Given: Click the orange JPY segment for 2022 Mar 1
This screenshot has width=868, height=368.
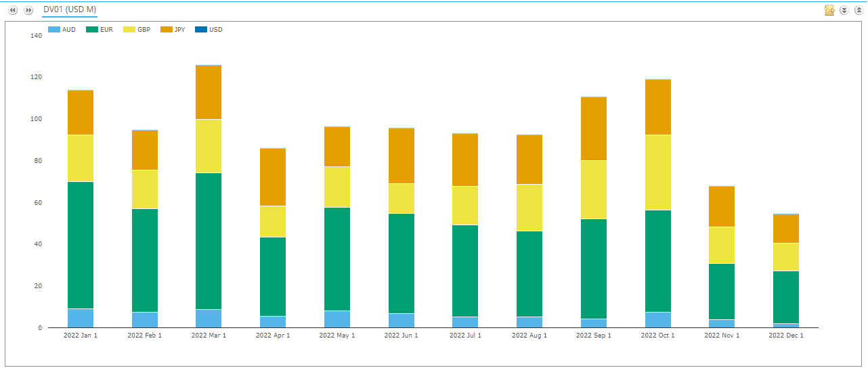Looking at the screenshot, I should pos(209,93).
